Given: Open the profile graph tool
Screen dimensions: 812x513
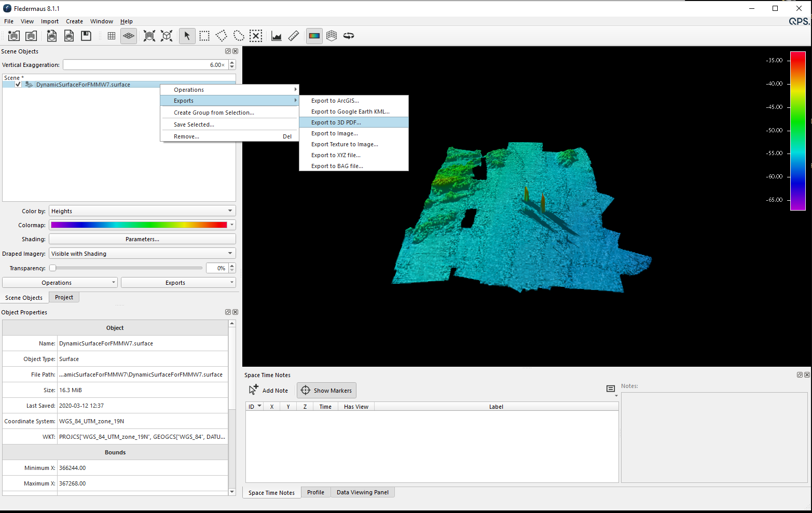Looking at the screenshot, I should coord(277,36).
